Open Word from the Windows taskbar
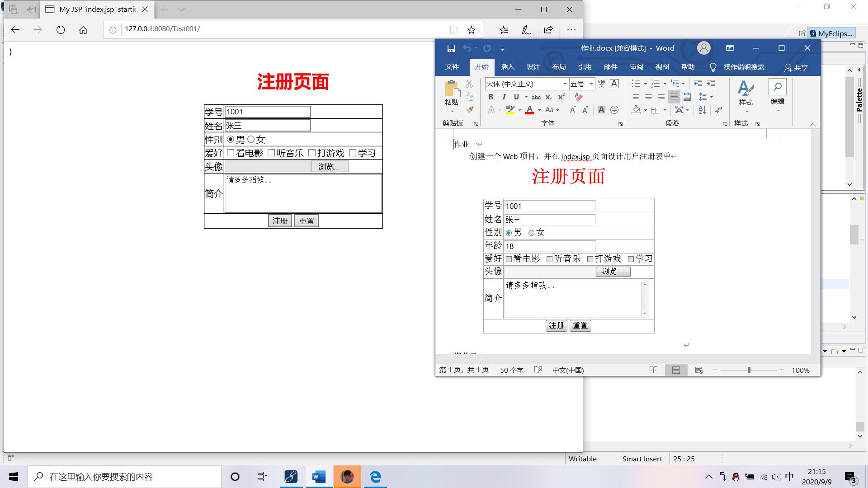The image size is (868, 488). [319, 477]
